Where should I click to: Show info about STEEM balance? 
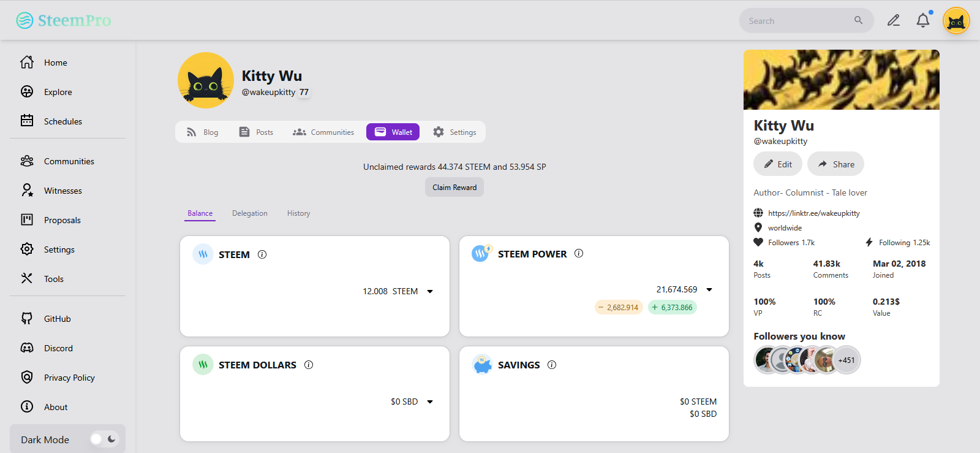click(262, 254)
